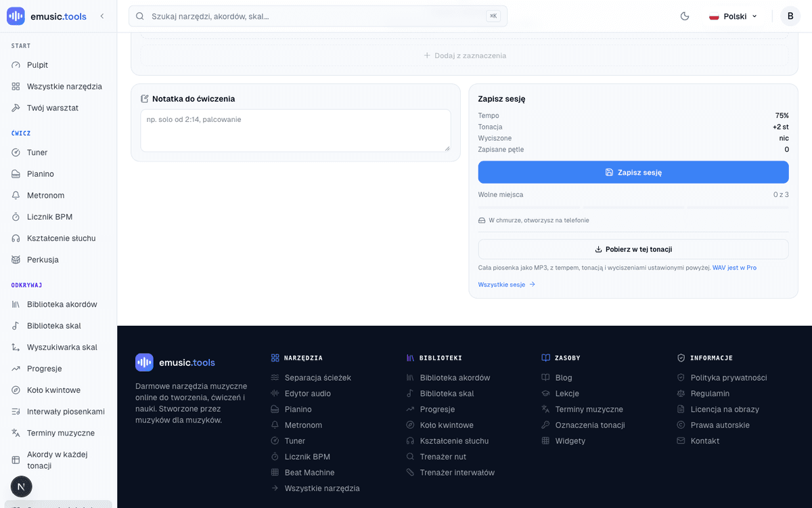The height and width of the screenshot is (508, 812).
Task: Click the Biblioteka skal note icon in sidebar
Action: coord(16,326)
